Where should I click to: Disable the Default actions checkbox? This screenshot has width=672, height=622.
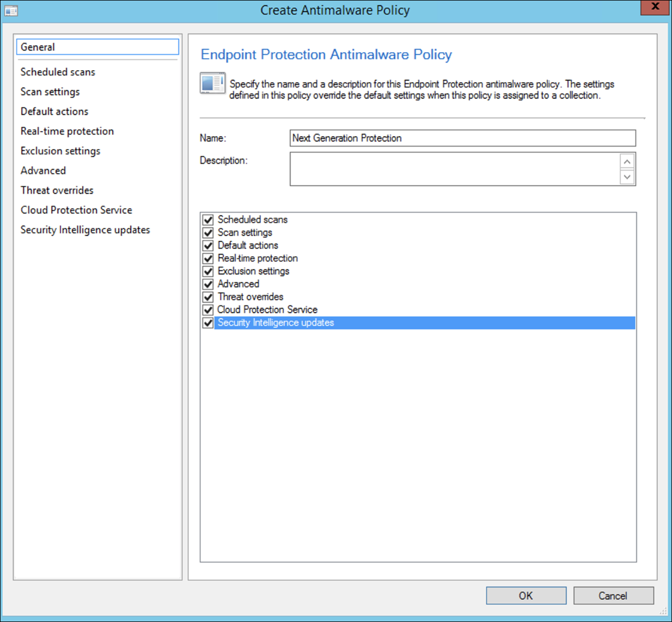point(208,246)
